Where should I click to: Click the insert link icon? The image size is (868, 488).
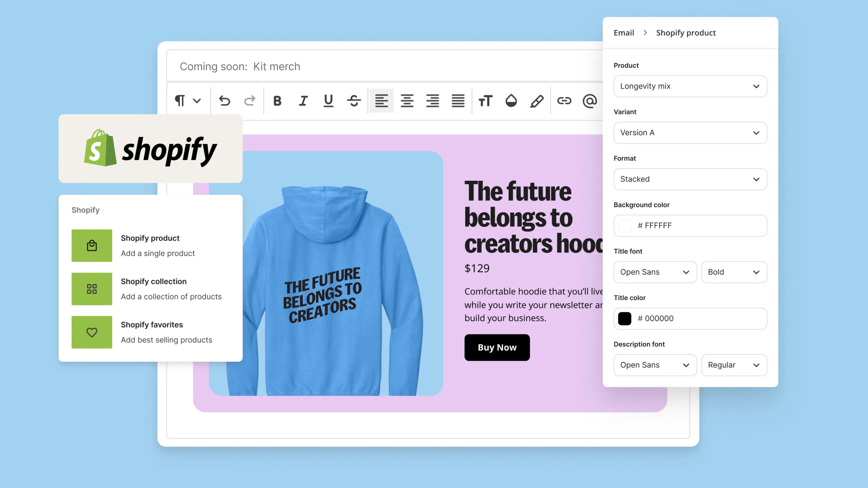coord(565,100)
